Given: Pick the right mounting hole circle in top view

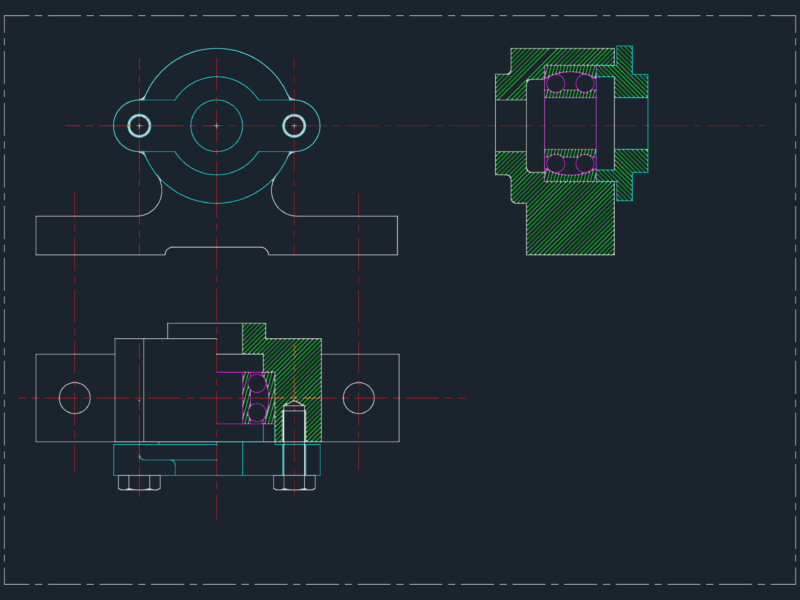Looking at the screenshot, I should click(358, 397).
